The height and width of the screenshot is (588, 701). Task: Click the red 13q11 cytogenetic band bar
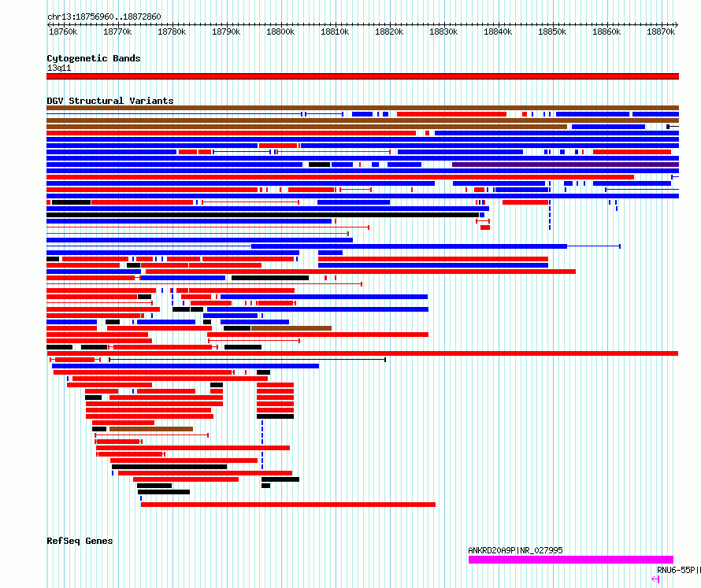pos(362,76)
